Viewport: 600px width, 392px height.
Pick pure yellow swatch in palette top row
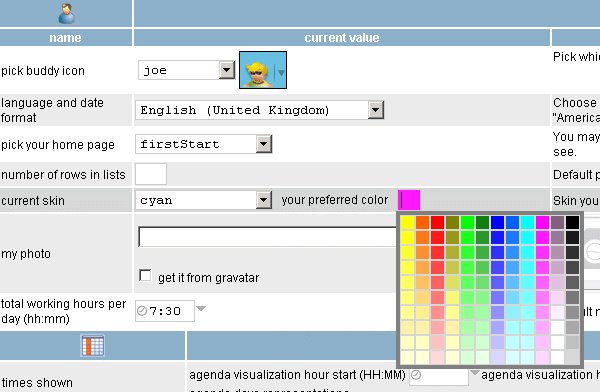pyautogui.click(x=408, y=222)
